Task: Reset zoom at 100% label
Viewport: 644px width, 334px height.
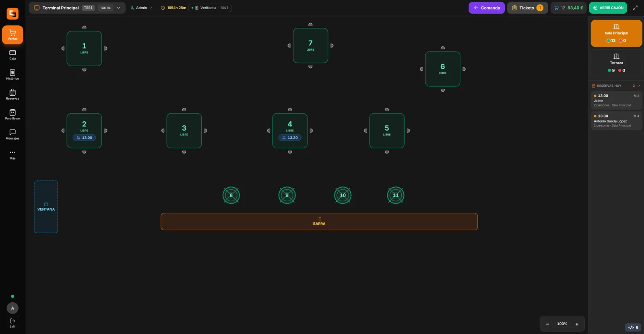Action: tap(562, 324)
